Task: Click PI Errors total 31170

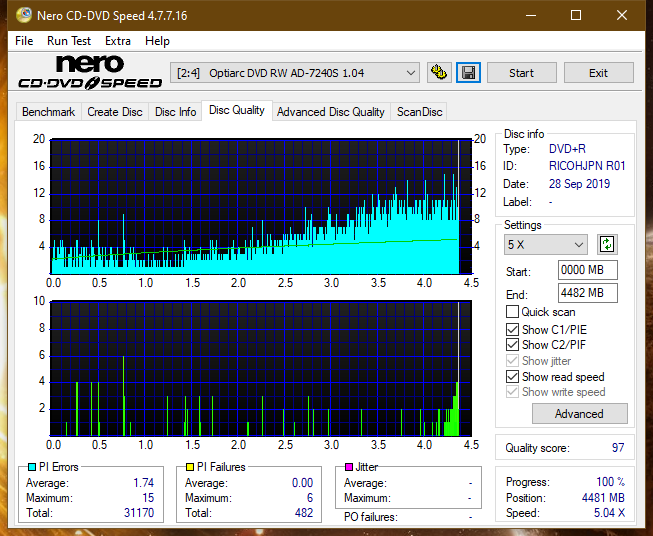Action: [139, 513]
